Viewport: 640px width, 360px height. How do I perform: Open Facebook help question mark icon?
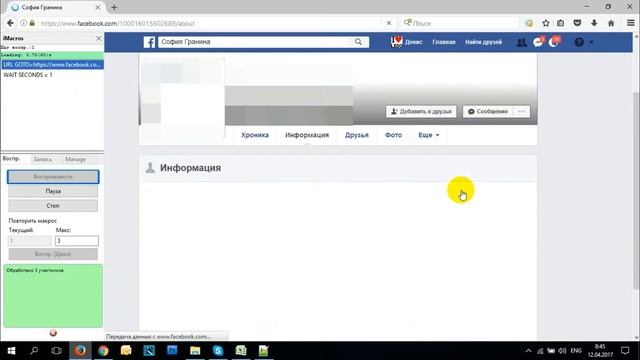579,42
